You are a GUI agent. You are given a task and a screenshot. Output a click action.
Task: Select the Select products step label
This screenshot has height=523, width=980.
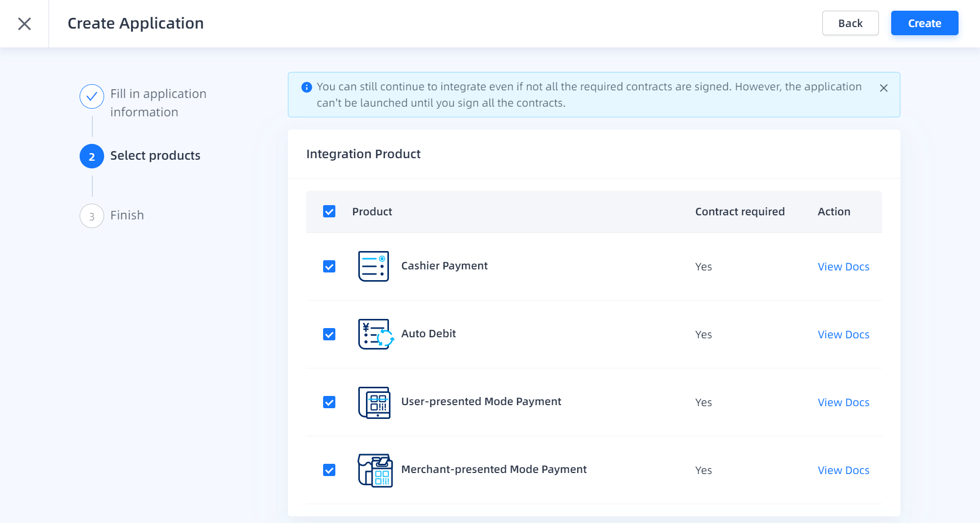click(155, 156)
